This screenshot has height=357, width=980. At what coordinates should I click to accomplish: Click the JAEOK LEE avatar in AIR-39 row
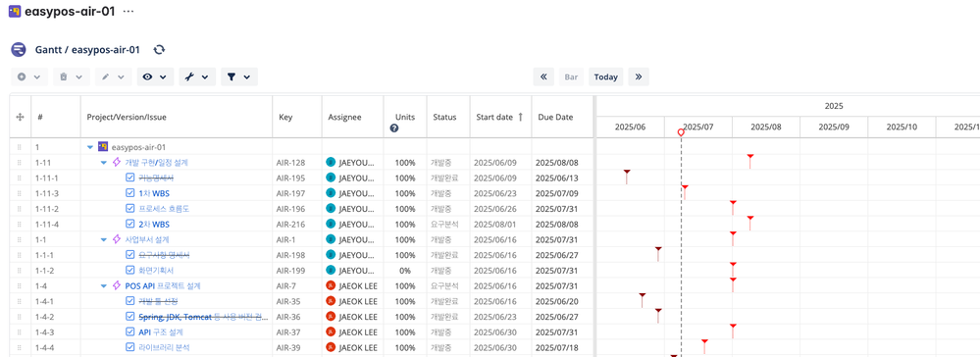point(331,347)
